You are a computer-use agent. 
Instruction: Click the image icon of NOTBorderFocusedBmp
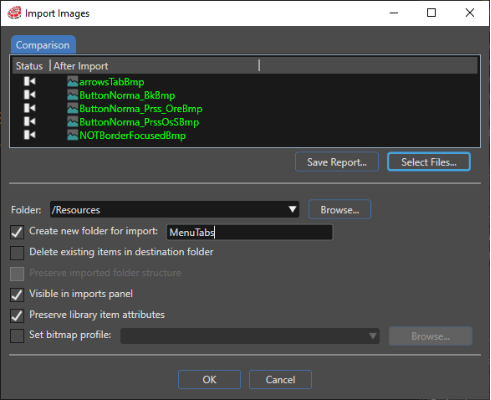coord(73,135)
